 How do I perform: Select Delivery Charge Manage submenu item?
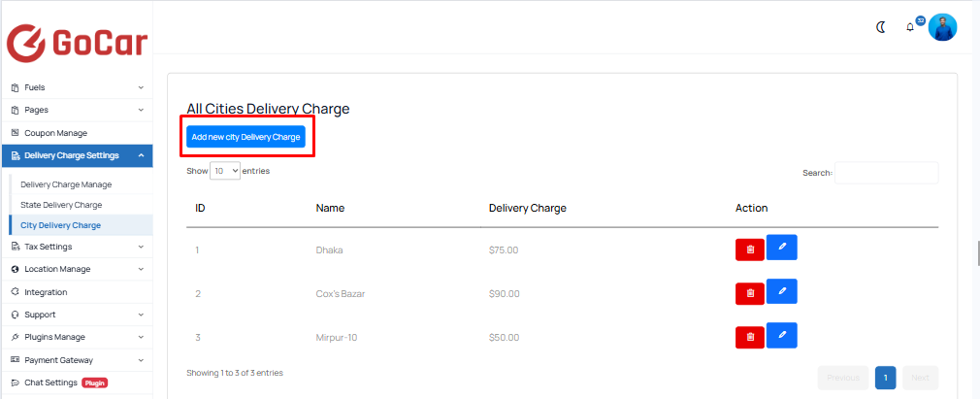coord(66,184)
